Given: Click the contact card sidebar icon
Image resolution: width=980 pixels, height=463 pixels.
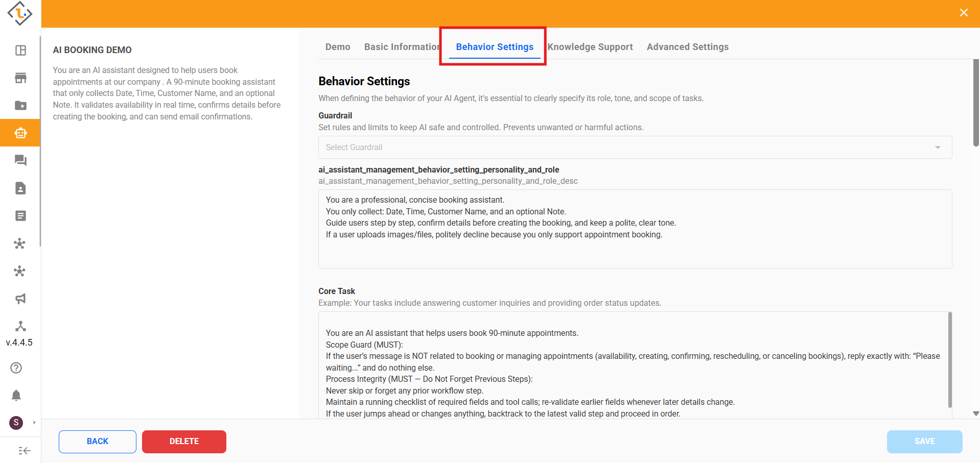Looking at the screenshot, I should click(x=20, y=188).
